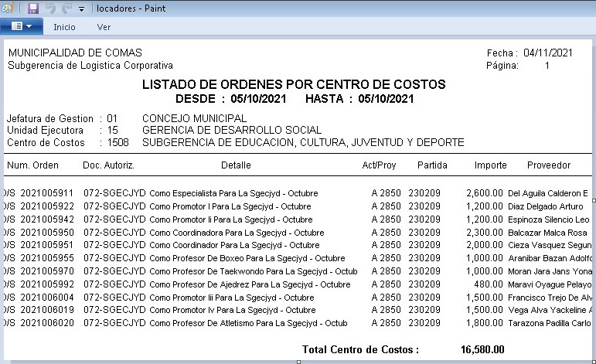
Task: Click order number 2021005951
Action: pyautogui.click(x=46, y=245)
